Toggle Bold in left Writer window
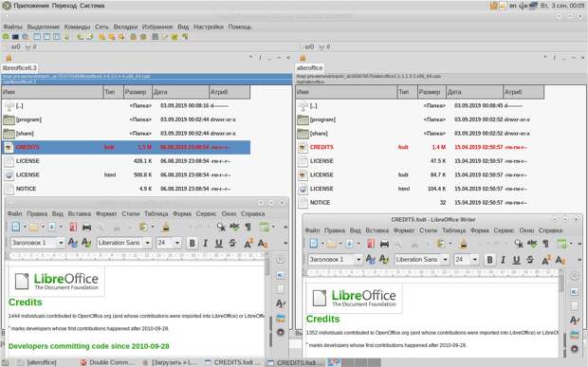 (192, 243)
